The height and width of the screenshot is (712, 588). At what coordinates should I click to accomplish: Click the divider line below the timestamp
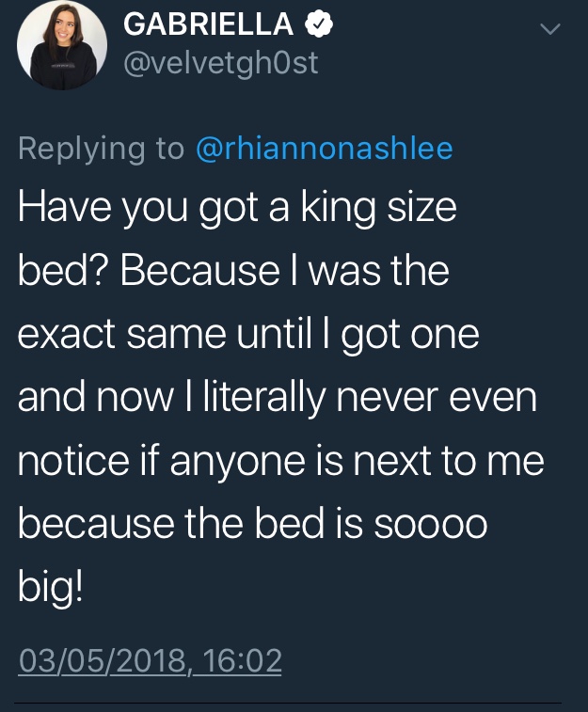click(x=290, y=701)
